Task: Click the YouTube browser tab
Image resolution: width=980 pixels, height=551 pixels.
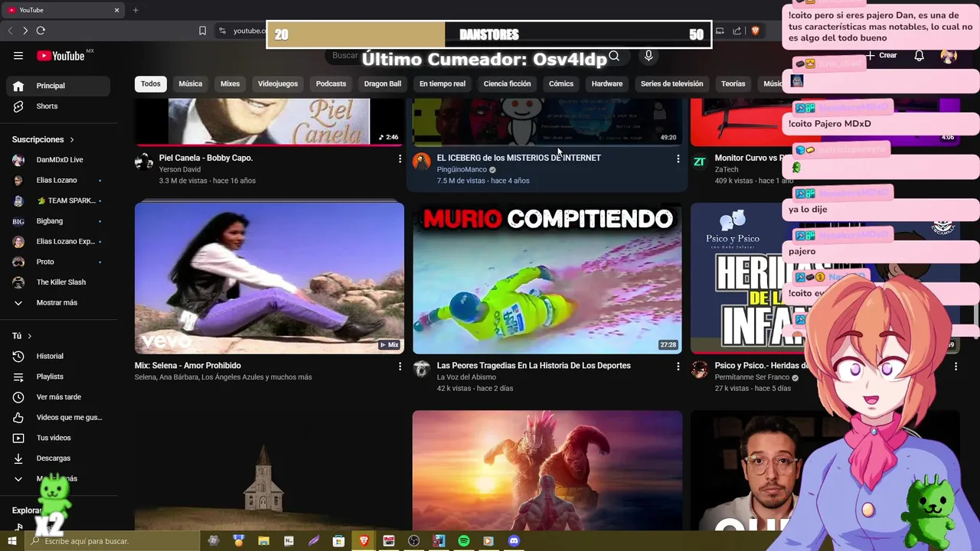Action: coord(64,10)
